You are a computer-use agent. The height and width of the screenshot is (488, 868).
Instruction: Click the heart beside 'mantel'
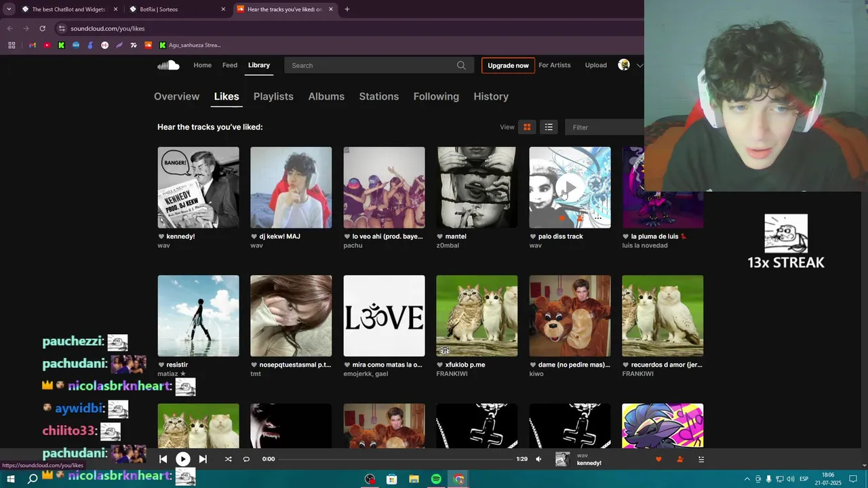[x=440, y=237]
